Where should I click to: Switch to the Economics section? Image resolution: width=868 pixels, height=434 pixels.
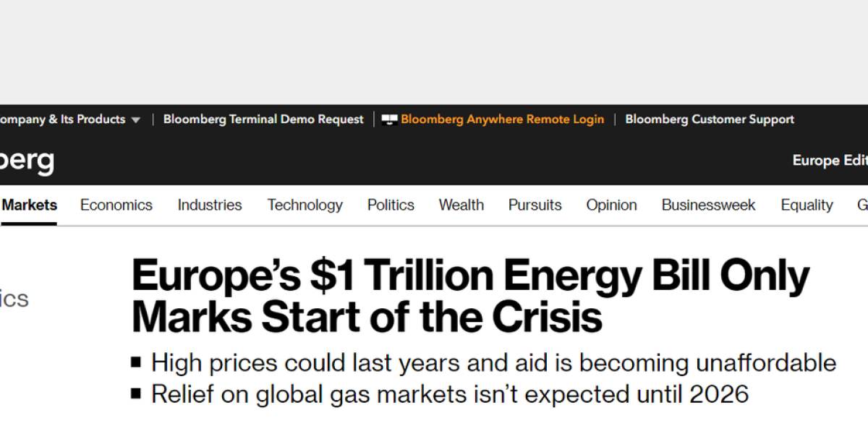coord(116,205)
